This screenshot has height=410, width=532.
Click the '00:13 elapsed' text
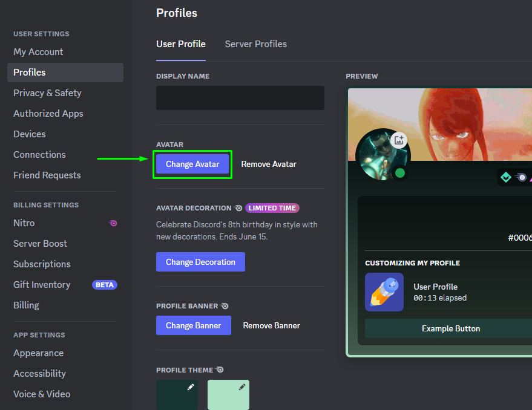click(440, 298)
